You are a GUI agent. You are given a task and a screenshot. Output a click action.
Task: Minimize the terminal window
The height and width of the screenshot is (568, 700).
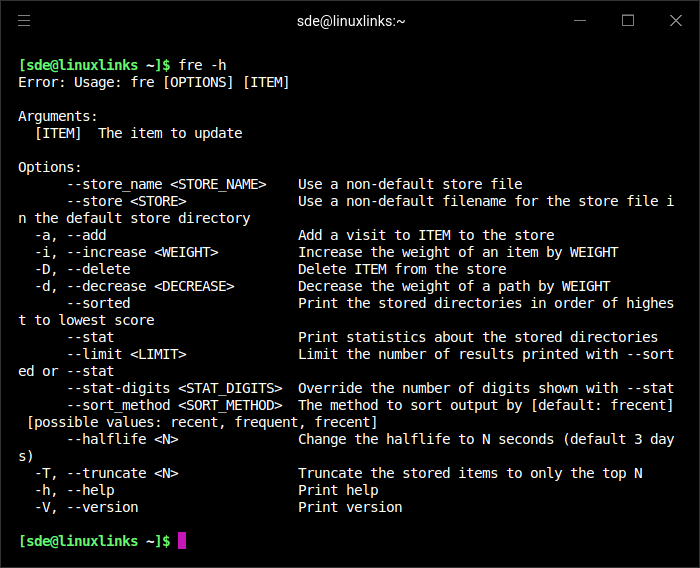tap(582, 20)
